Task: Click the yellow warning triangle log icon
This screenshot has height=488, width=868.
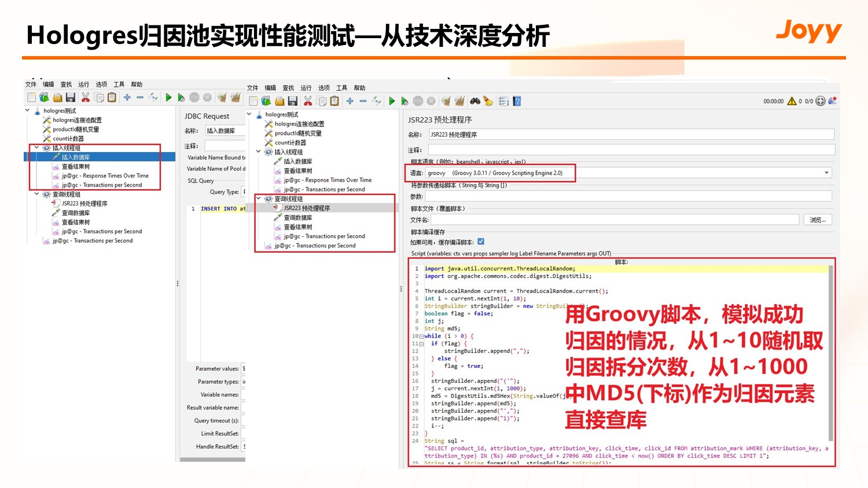Action: [792, 101]
